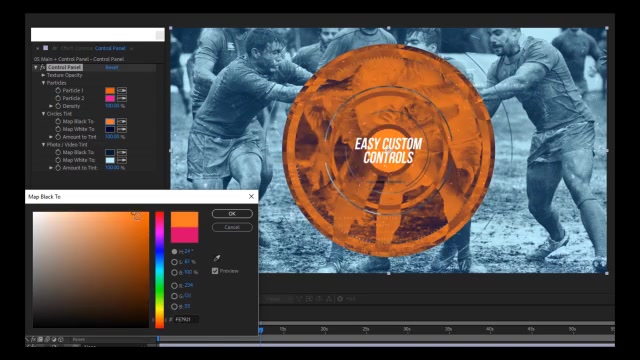Click the fx icon beside Control Panel
Viewport: 640px width, 360px height.
pos(42,67)
